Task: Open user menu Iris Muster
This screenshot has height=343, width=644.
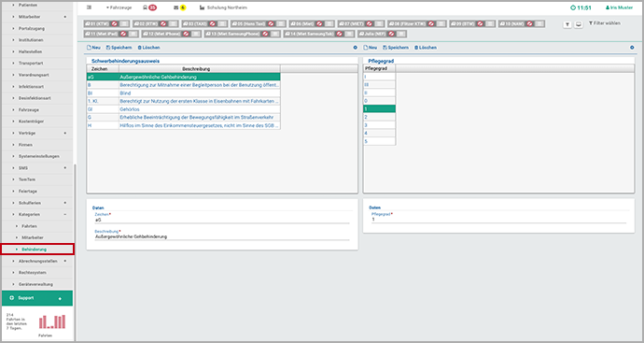Action: click(x=620, y=7)
